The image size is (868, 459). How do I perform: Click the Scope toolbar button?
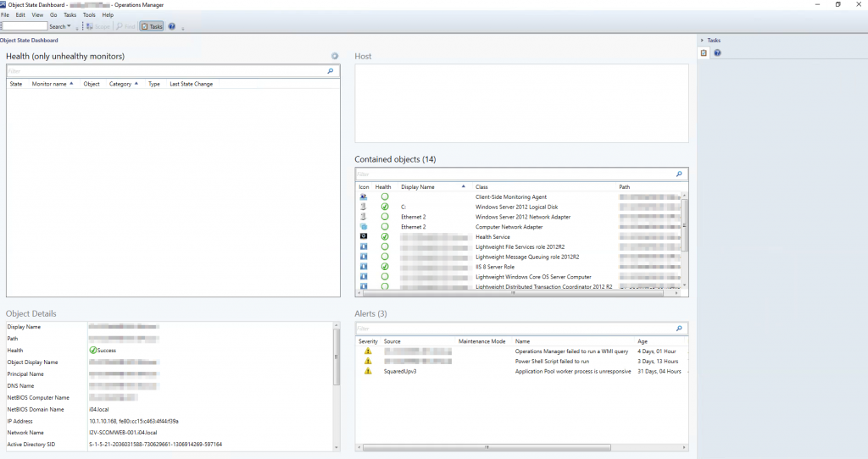tap(98, 26)
